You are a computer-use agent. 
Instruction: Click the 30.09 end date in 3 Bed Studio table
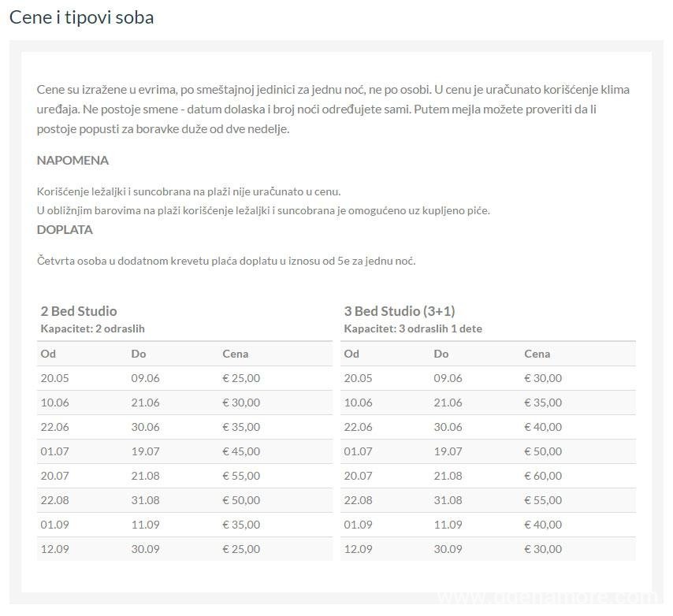click(448, 549)
